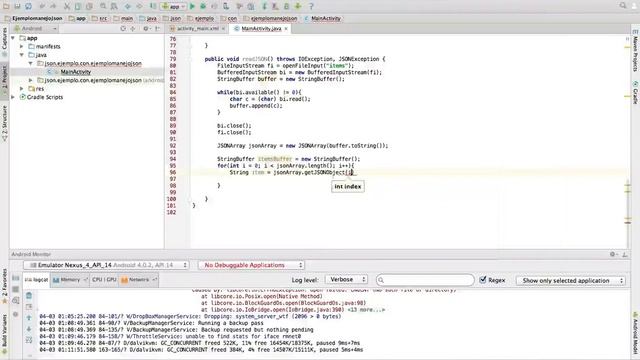
Task: Open the Structure side panel
Action: [4, 123]
